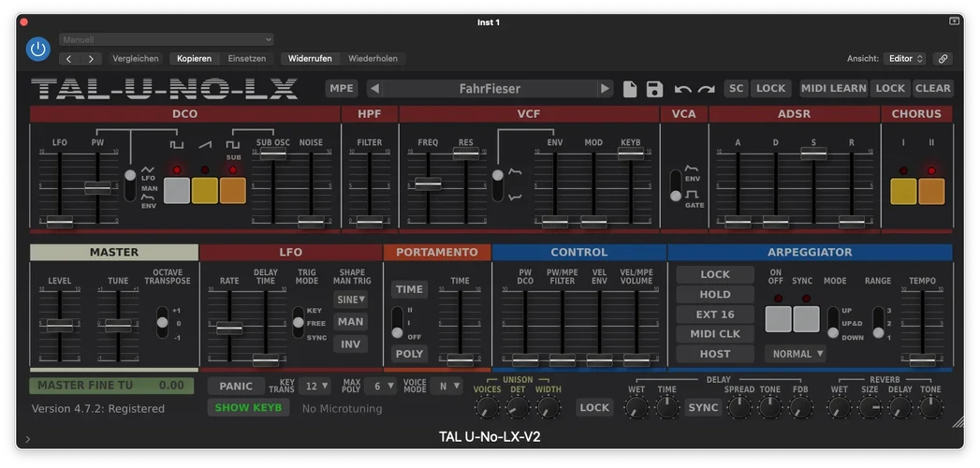Image resolution: width=980 pixels, height=468 pixels.
Task: Click Widerrufen in the header
Action: coord(310,59)
